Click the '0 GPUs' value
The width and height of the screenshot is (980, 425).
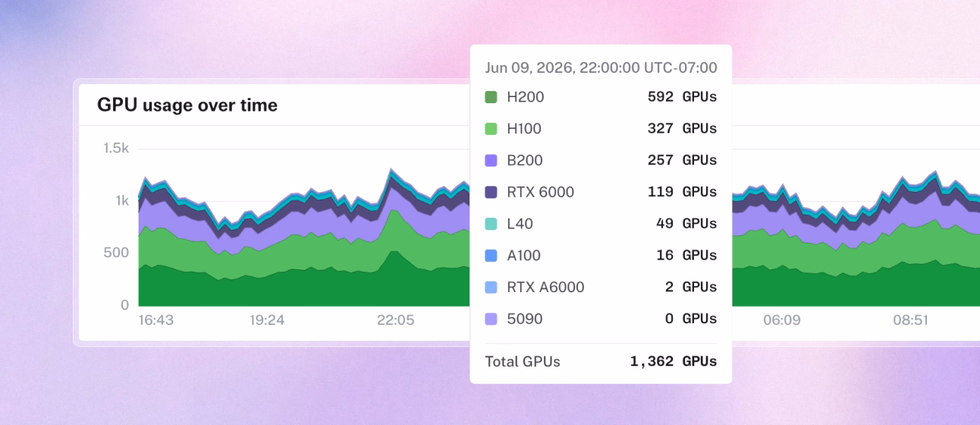691,319
